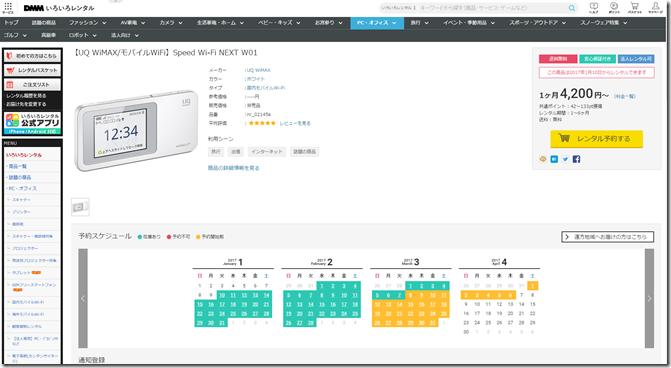Open the 高級車 nav item
The height and width of the screenshot is (368, 671).
pos(48,35)
